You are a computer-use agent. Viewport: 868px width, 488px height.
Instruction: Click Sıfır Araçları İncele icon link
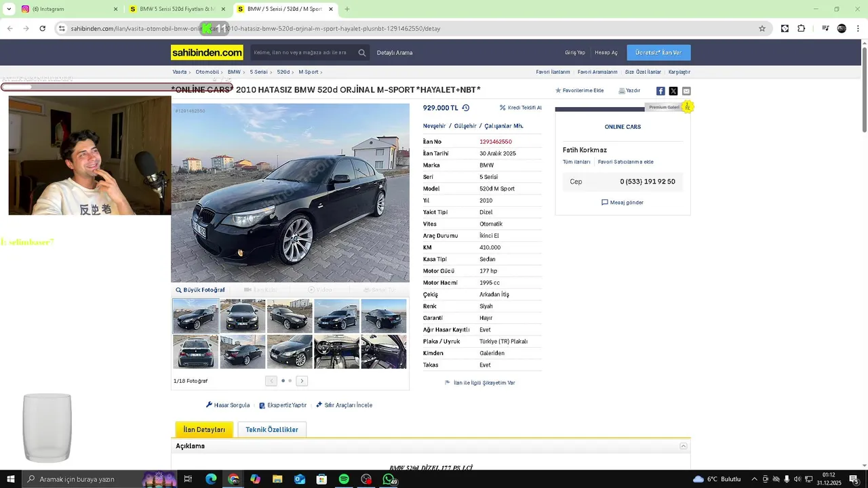[x=344, y=405]
